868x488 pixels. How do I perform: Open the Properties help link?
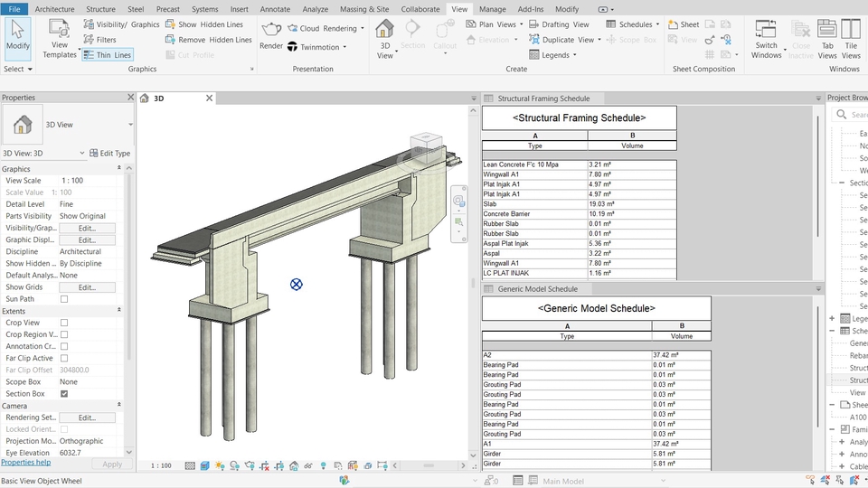[25, 463]
